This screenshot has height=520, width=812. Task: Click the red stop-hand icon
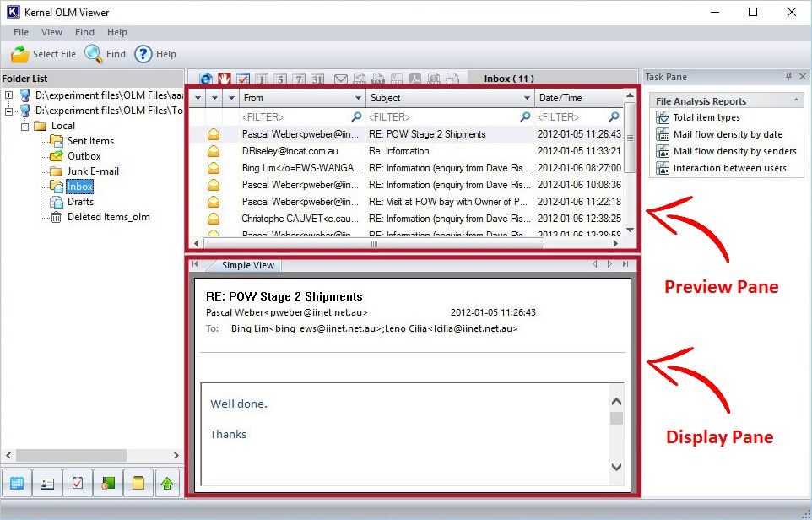pyautogui.click(x=225, y=79)
